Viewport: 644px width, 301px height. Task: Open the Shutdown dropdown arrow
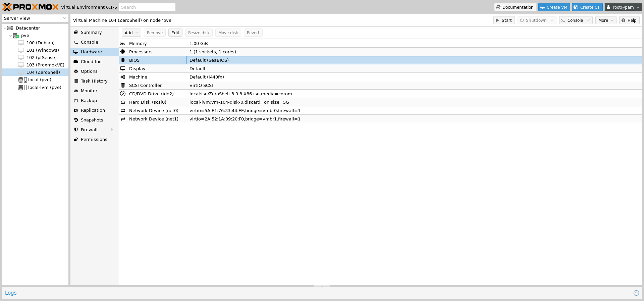[552, 20]
